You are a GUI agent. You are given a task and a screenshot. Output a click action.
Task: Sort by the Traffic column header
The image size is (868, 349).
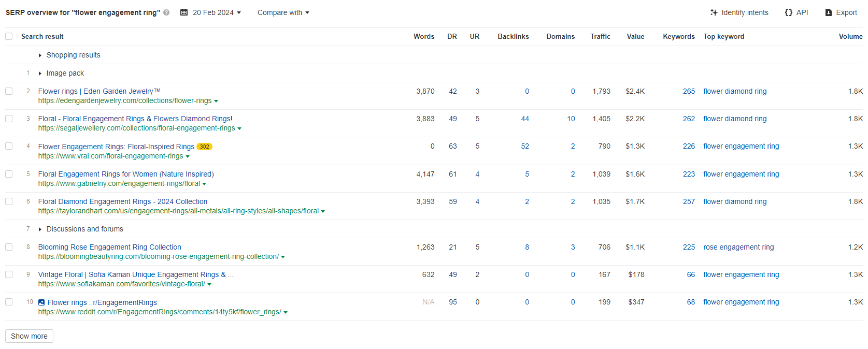point(600,36)
